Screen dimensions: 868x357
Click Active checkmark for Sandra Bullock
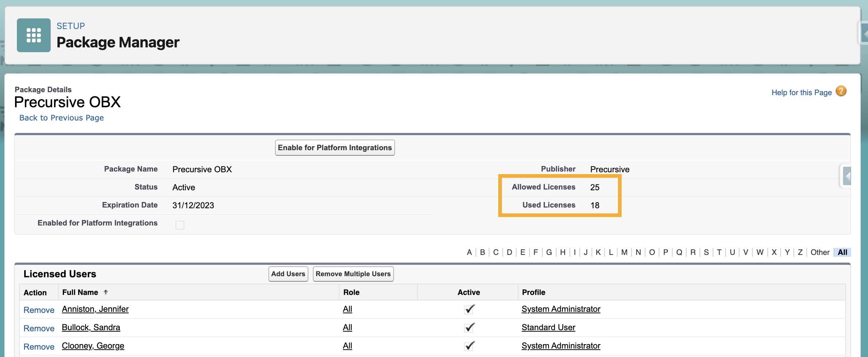[x=469, y=328]
